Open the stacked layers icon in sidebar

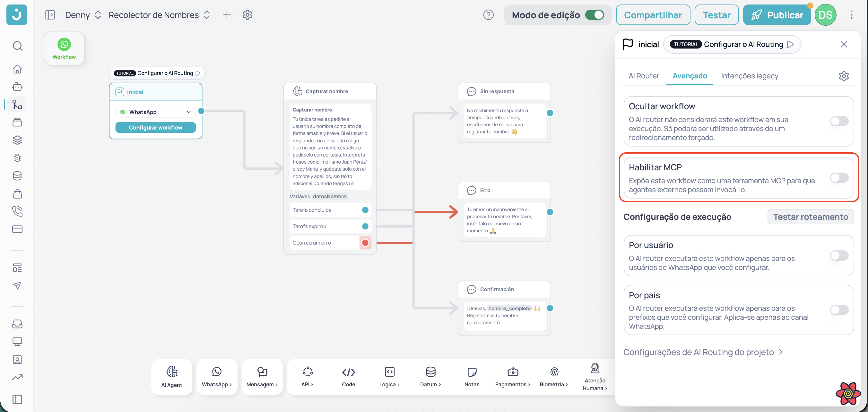pos(17,140)
